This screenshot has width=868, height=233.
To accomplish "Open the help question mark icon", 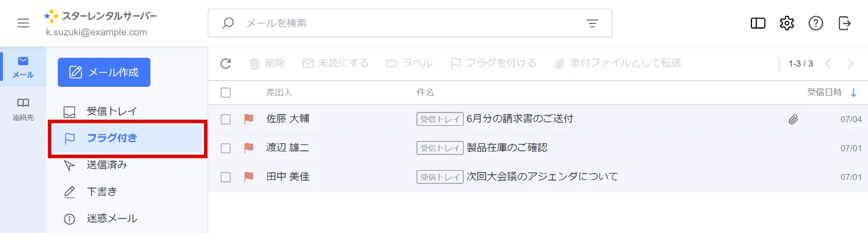I will pos(816,23).
